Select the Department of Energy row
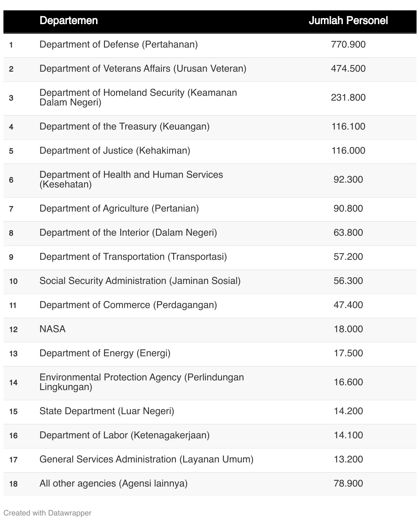Viewport: 420px width, 521px height. pyautogui.click(x=105, y=353)
